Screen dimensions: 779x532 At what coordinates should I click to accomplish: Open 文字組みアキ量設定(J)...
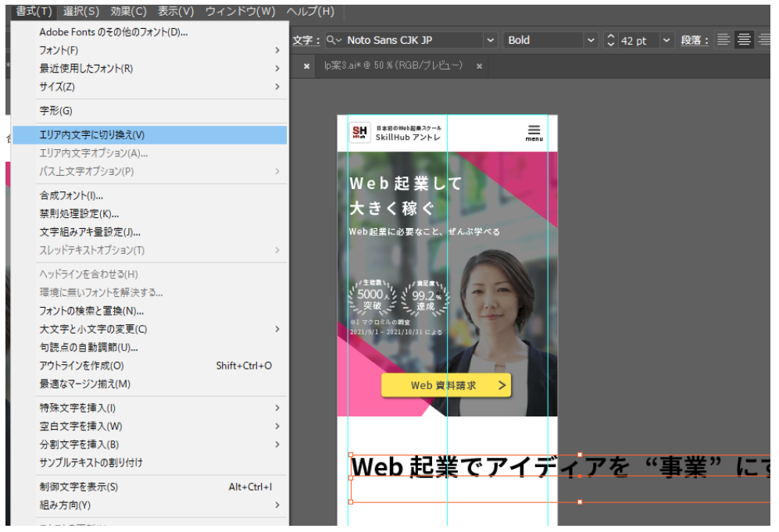click(x=149, y=233)
